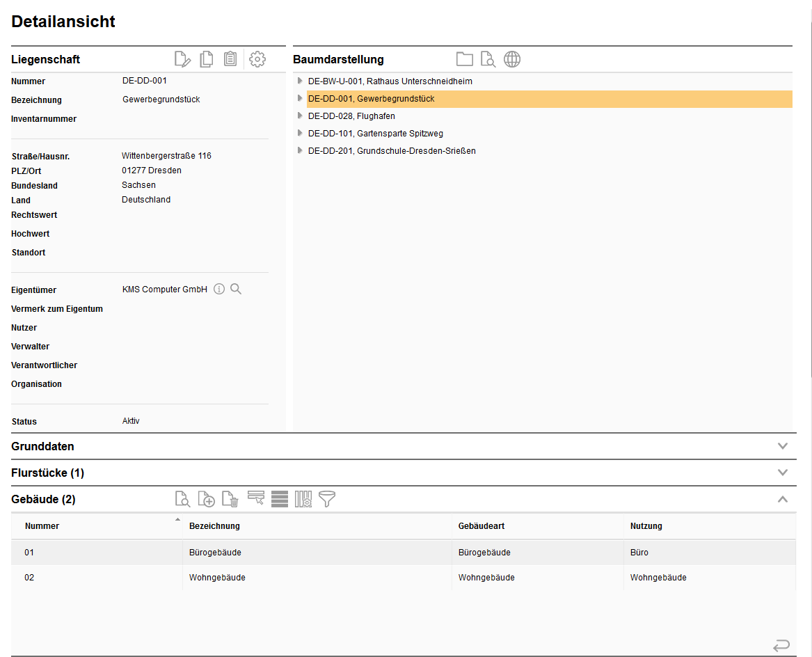Select the Wohngebäude row 02
The image size is (812, 657).
(x=217, y=578)
